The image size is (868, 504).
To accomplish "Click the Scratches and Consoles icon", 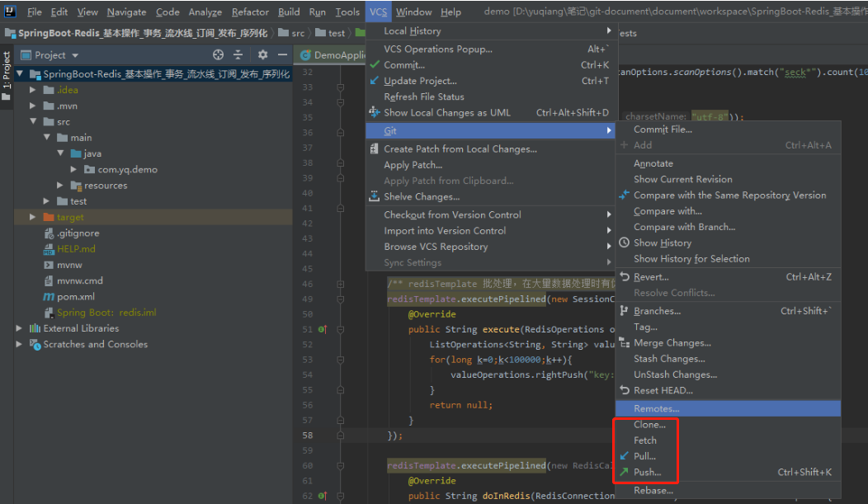I will pos(35,344).
